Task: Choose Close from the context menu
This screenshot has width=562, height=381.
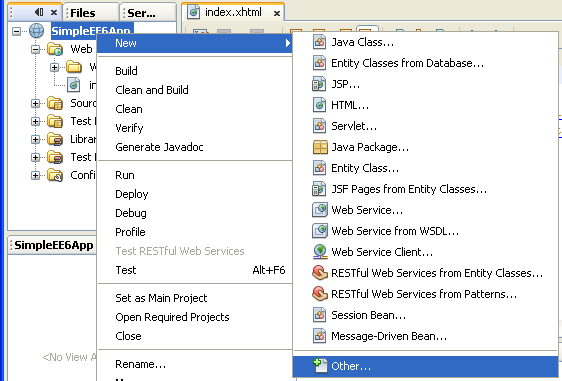Action: (195, 336)
